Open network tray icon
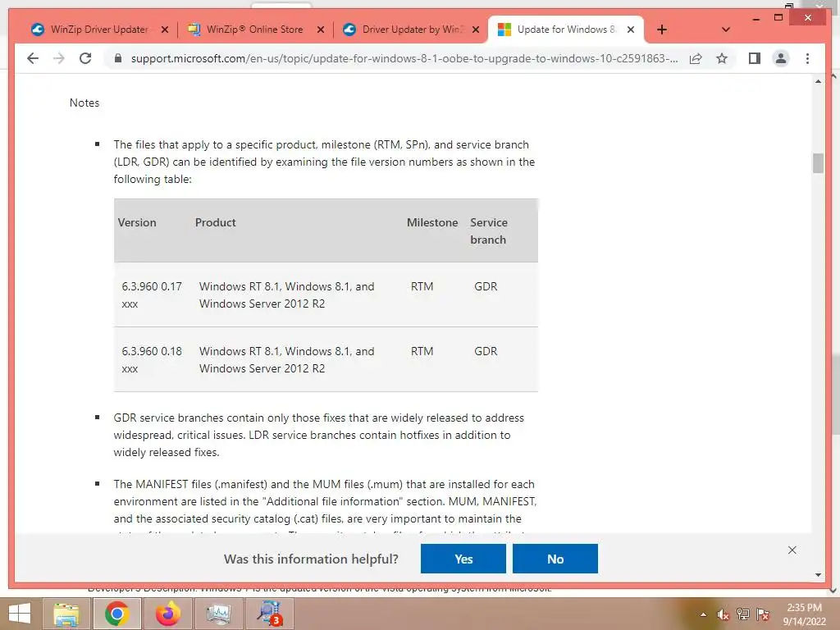Screen dimensions: 840x630 (743, 614)
